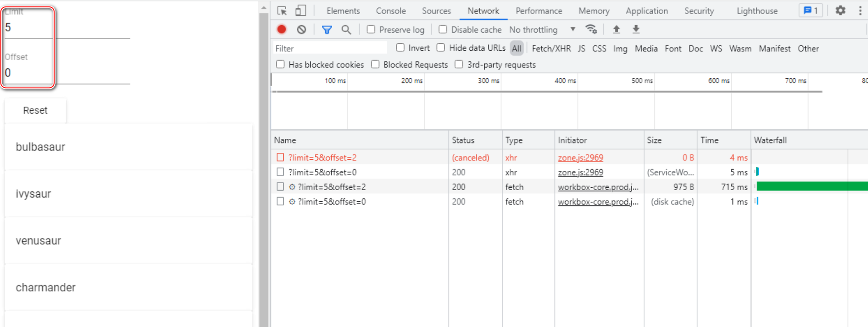Switch to the Elements tab
The image size is (868, 327).
click(x=343, y=11)
